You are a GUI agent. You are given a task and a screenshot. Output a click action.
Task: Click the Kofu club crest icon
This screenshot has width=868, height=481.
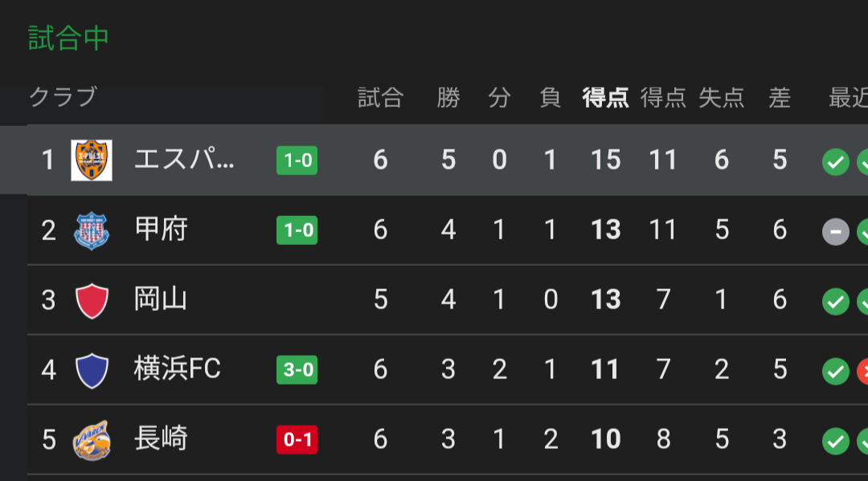point(92,230)
